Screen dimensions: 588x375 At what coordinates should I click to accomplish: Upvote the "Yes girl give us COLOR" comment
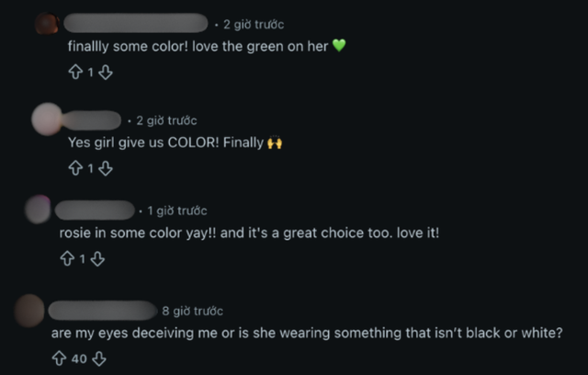75,168
